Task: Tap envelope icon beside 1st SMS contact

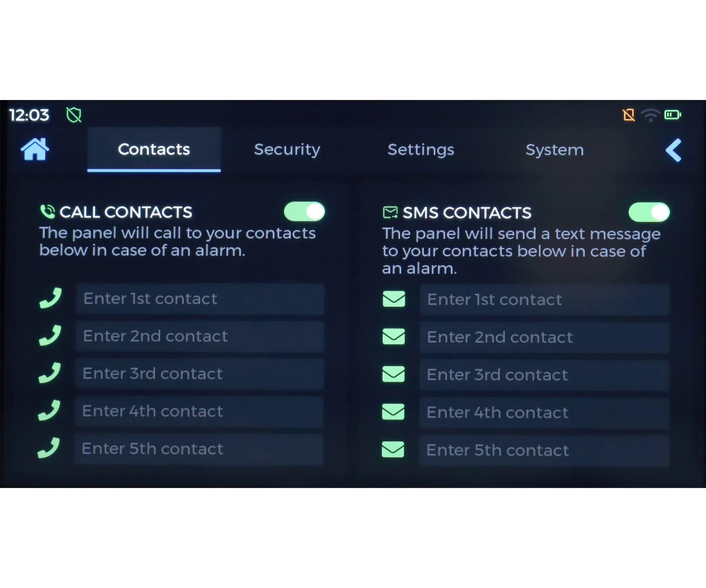Action: click(394, 299)
